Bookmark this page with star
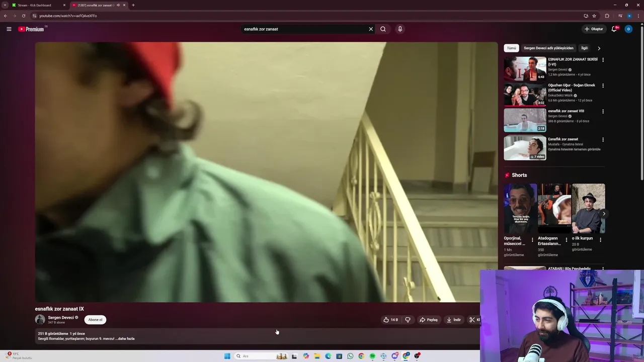The width and height of the screenshot is (644, 362). (594, 16)
